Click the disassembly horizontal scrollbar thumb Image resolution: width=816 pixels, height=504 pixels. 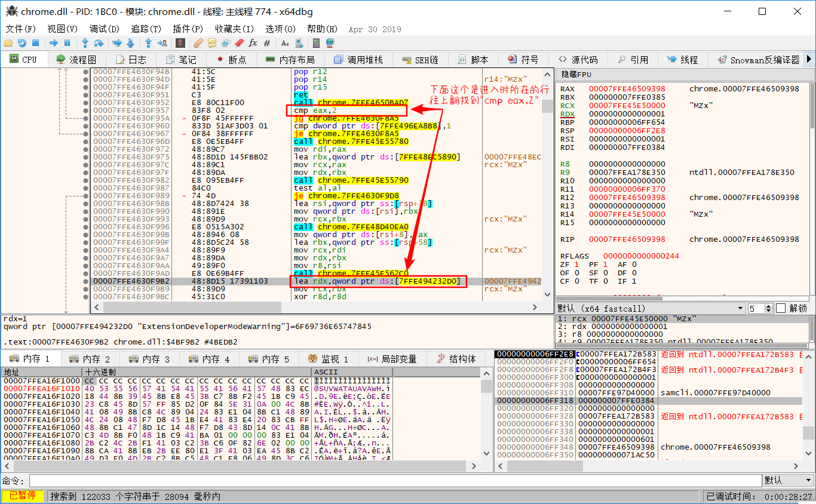coord(191,307)
